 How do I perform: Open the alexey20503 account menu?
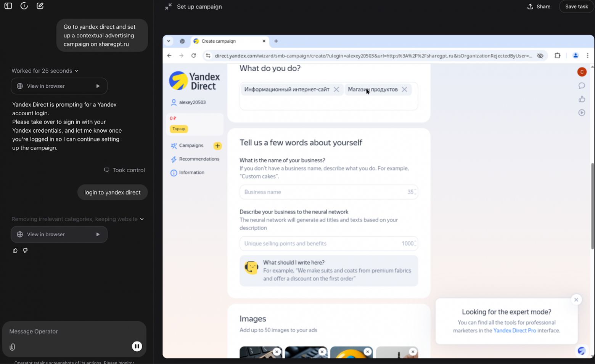(188, 103)
